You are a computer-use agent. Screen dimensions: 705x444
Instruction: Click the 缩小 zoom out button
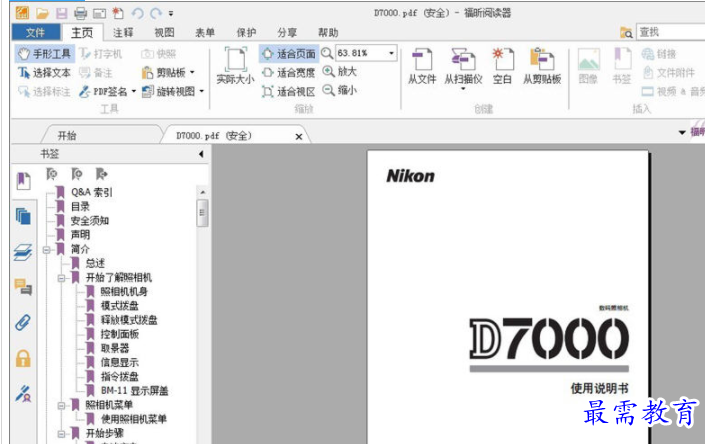point(340,90)
